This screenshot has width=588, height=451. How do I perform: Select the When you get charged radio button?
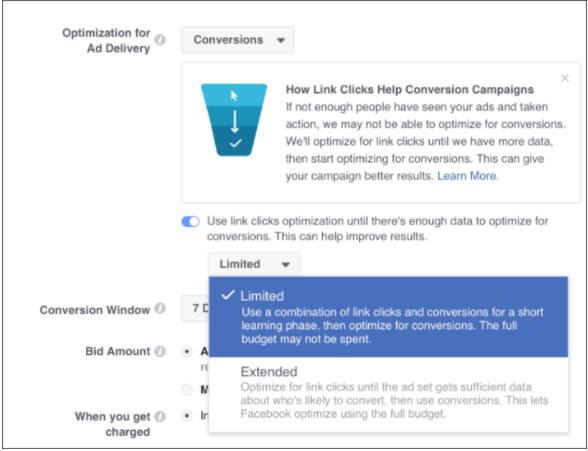187,416
